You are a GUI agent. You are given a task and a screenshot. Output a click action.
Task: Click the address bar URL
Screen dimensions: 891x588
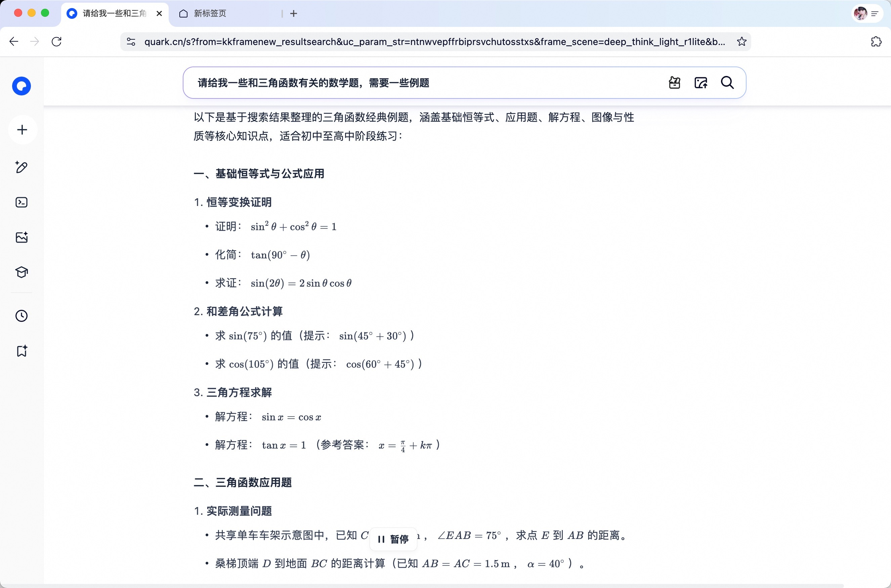[x=435, y=42]
